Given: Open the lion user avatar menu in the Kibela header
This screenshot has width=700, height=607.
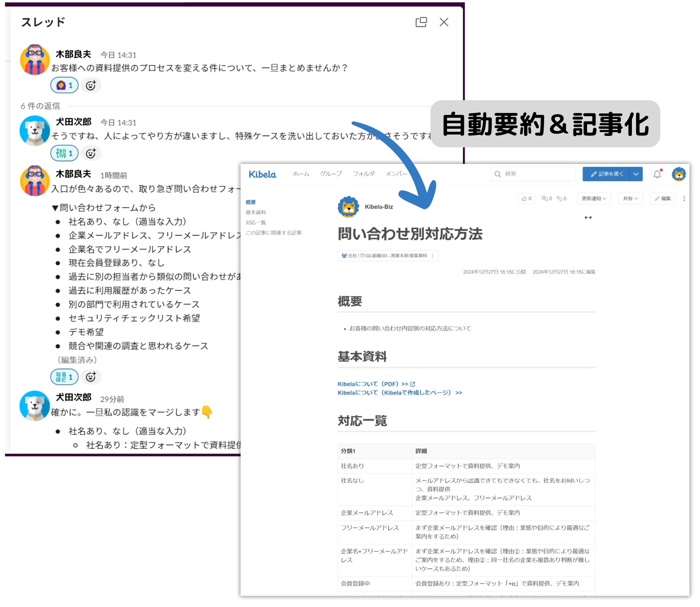Looking at the screenshot, I should click(679, 174).
